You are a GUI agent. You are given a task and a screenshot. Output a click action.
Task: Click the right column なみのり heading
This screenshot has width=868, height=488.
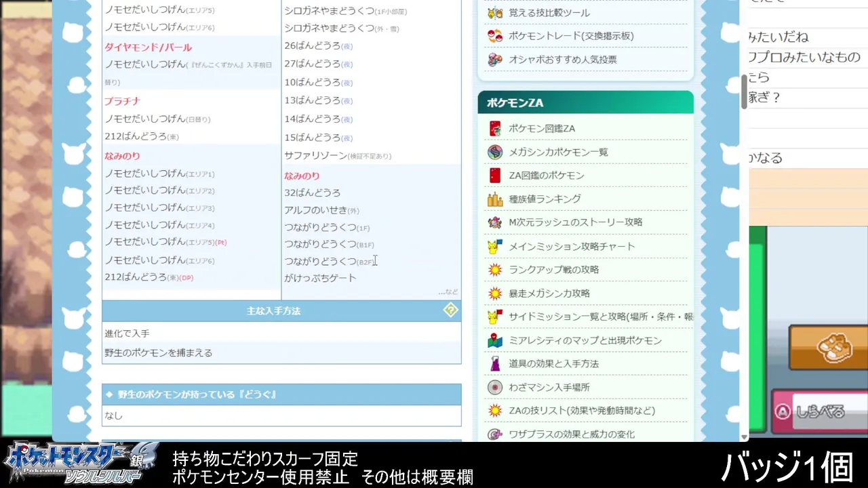click(x=302, y=176)
